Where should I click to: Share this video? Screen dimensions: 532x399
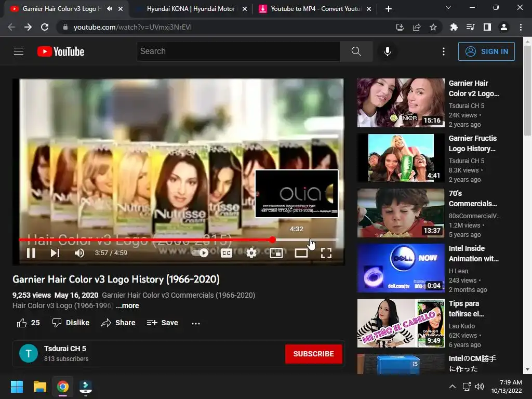click(118, 323)
